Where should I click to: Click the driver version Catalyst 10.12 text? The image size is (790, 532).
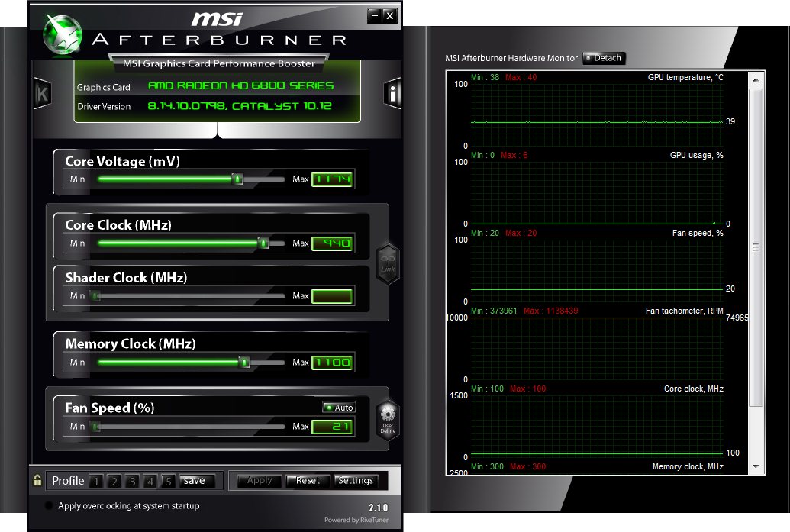(240, 106)
